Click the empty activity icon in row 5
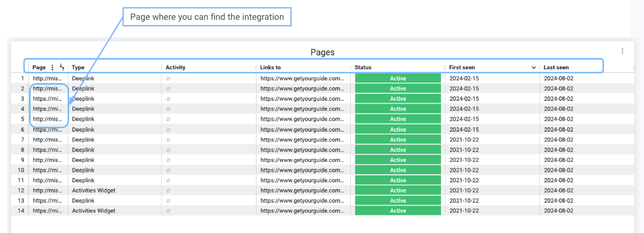The height and width of the screenshot is (233, 644). tap(168, 119)
